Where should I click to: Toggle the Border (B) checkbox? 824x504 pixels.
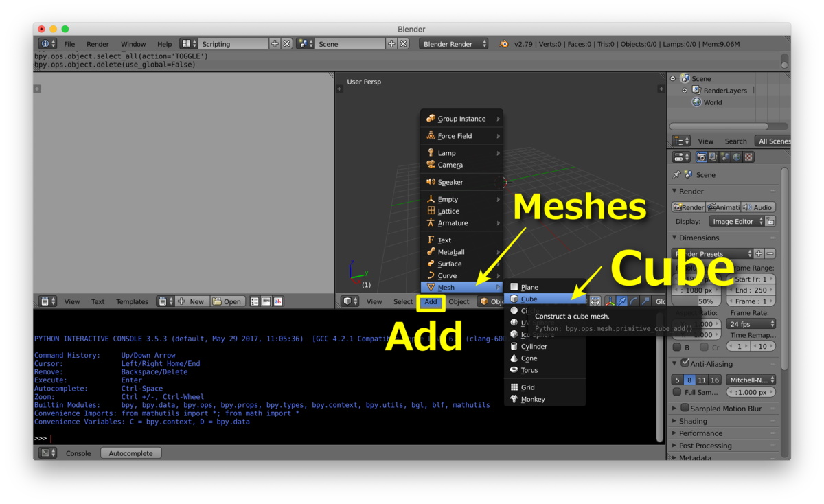677,347
